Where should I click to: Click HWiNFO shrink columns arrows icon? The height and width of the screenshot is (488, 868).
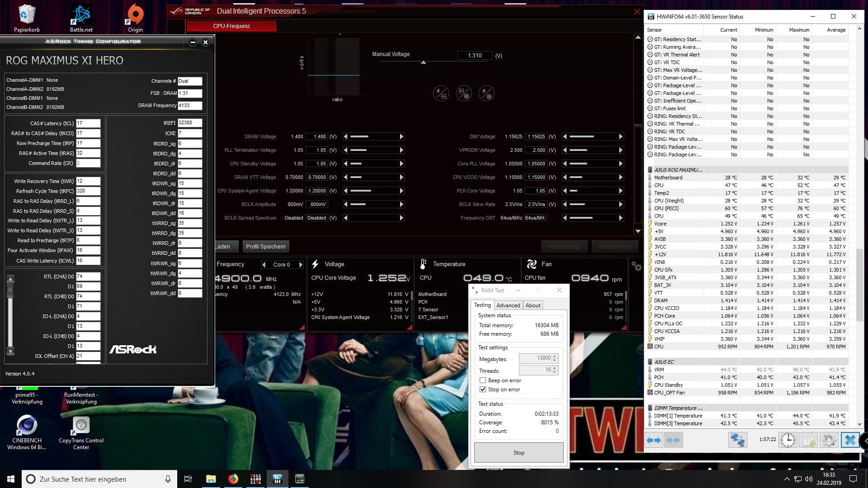673,440
